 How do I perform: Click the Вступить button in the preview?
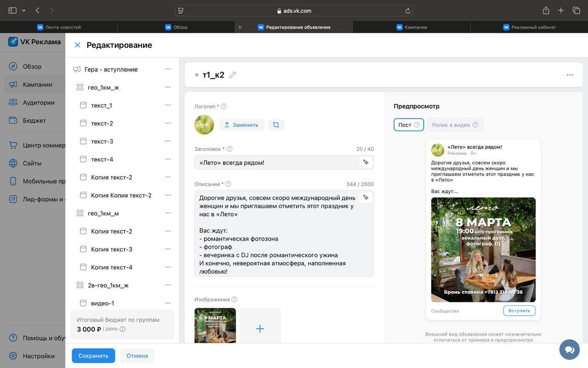(x=519, y=310)
